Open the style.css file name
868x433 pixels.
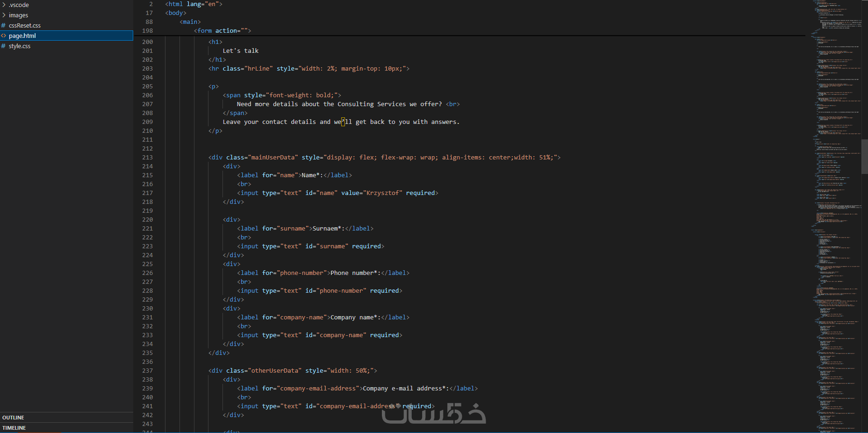click(x=20, y=46)
